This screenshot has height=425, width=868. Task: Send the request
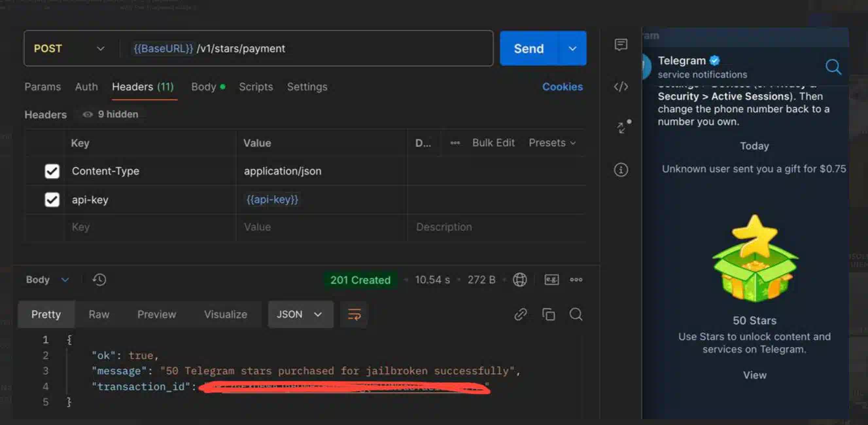(x=529, y=48)
